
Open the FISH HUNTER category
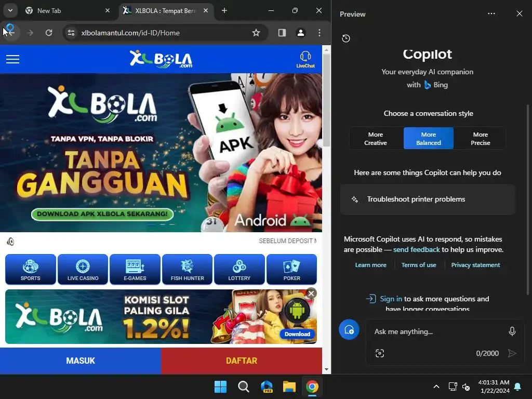point(187,270)
